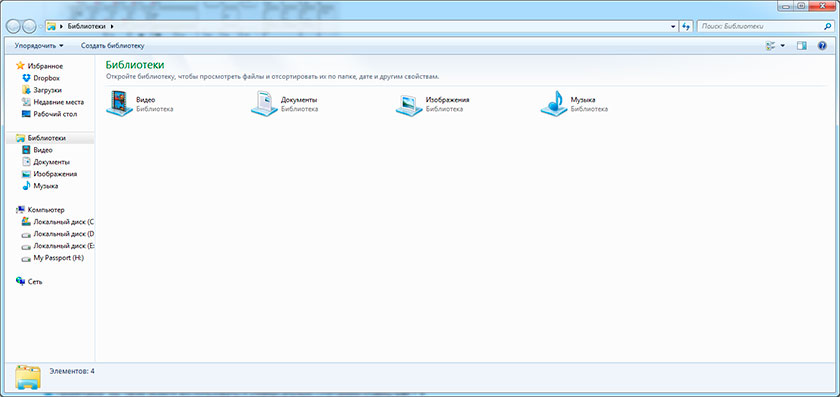Screen dimensions: 840x397
Task: Click the Видео library name in main pane
Action: (146, 100)
